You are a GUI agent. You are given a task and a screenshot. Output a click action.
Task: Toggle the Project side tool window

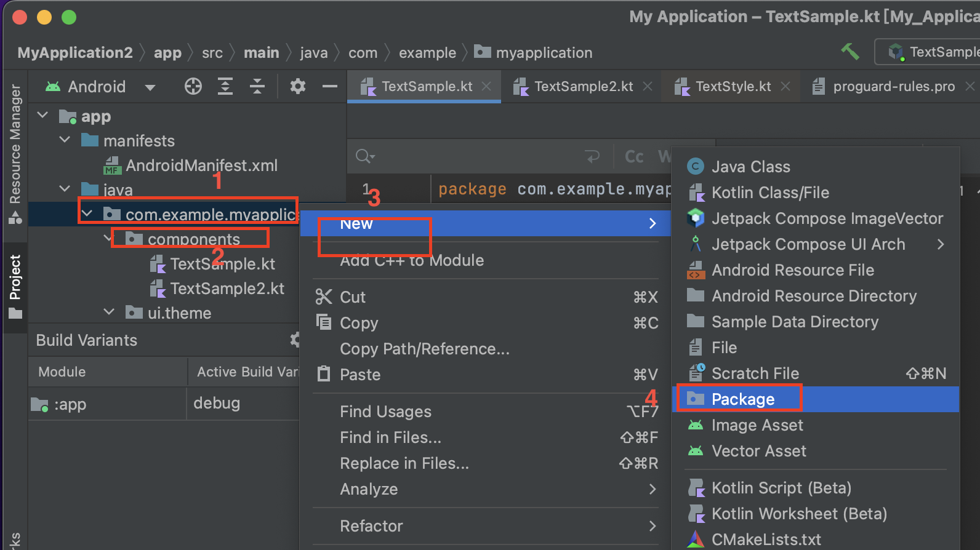coord(15,286)
